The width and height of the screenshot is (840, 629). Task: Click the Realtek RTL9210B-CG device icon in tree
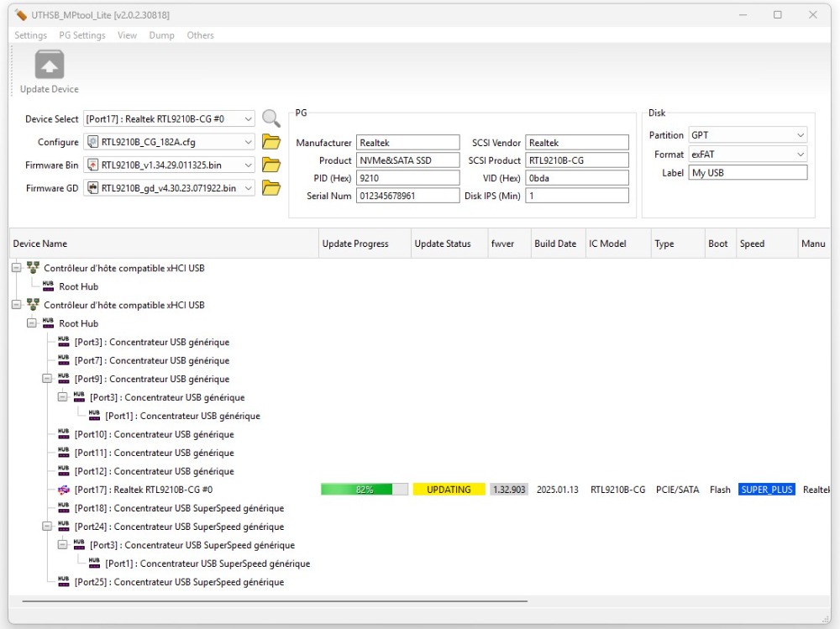coord(64,490)
